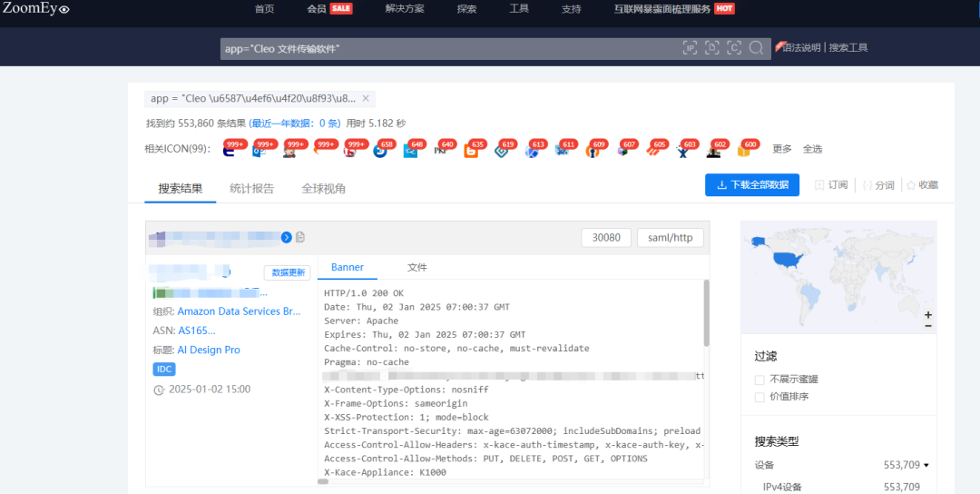Screen dimensions: 980x494
Task: Select the related icon badged 613
Action: coord(531,152)
